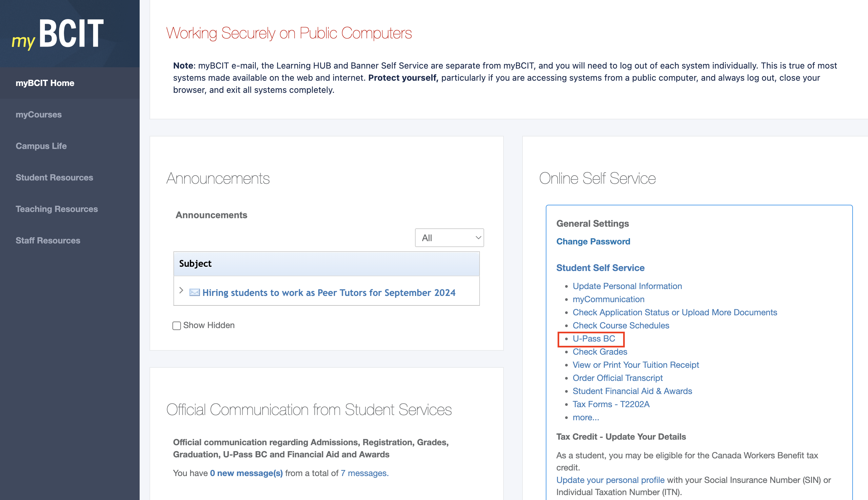This screenshot has height=500, width=868.
Task: Go to Campus Life section
Action: pyautogui.click(x=41, y=146)
